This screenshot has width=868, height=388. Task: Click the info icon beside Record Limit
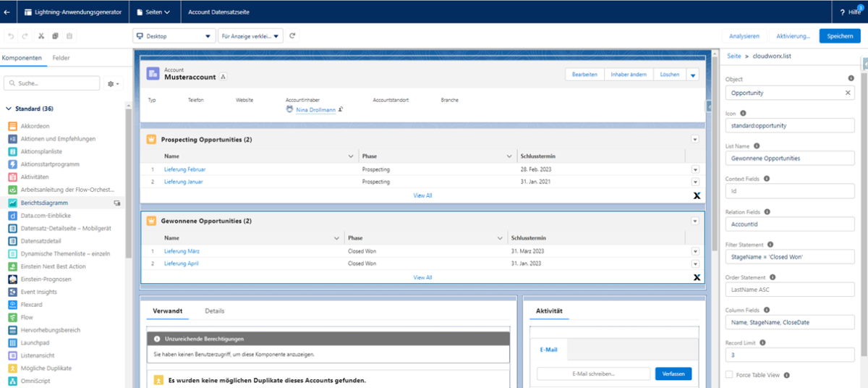(x=762, y=342)
